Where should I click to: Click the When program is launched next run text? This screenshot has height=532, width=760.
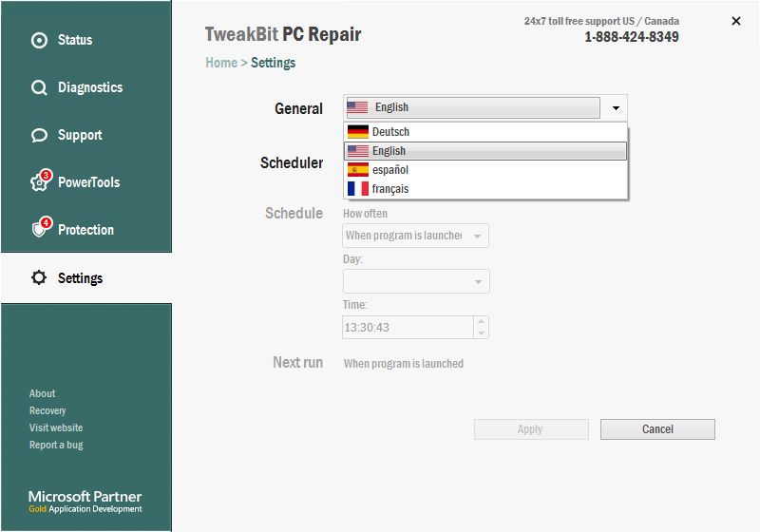point(403,364)
